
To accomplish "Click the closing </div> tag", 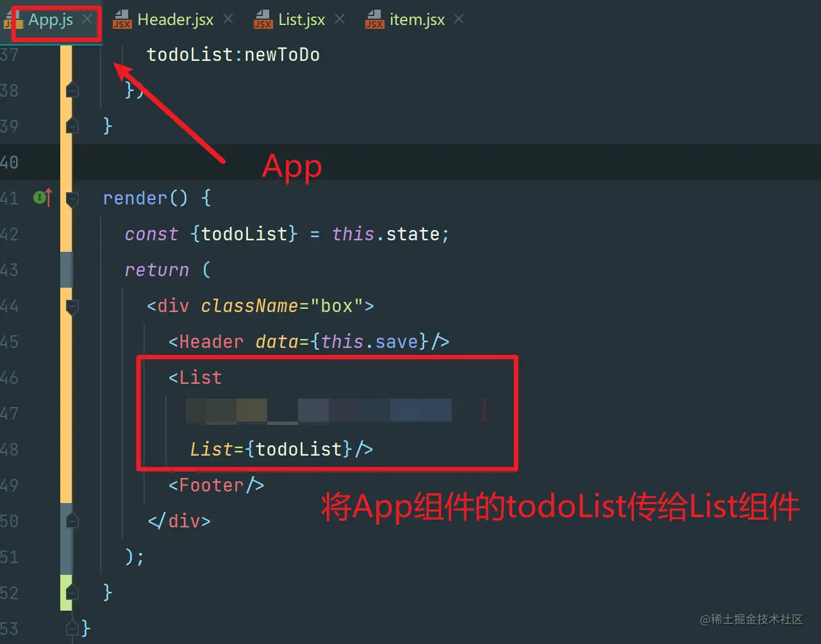I will point(179,521).
